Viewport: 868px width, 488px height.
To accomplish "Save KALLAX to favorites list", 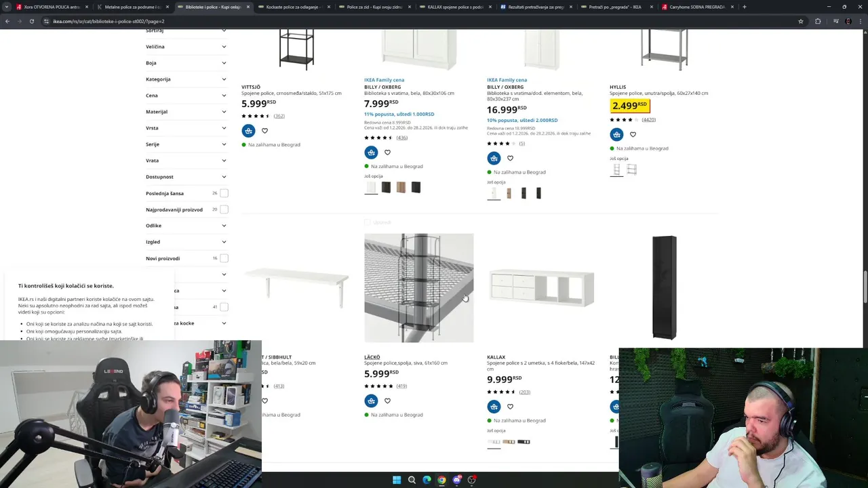I will [510, 407].
